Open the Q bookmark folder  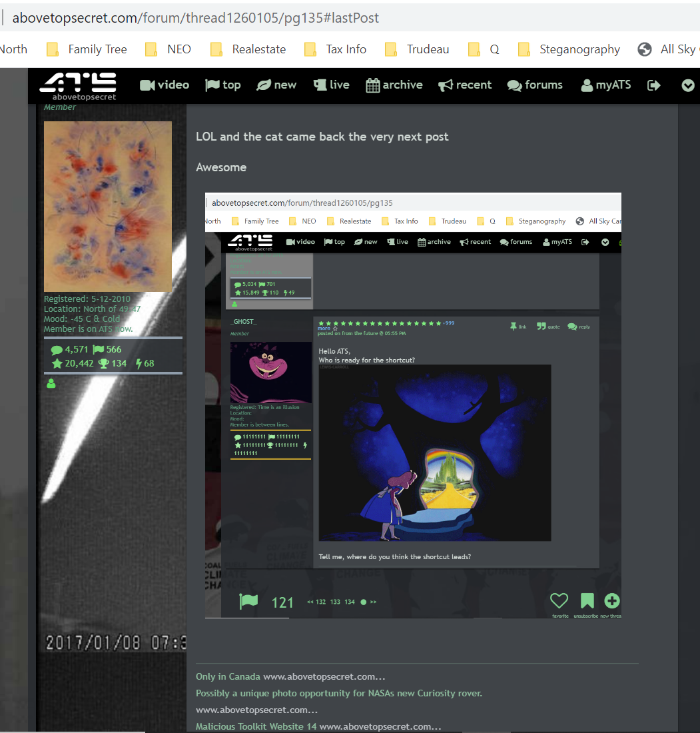[484, 49]
